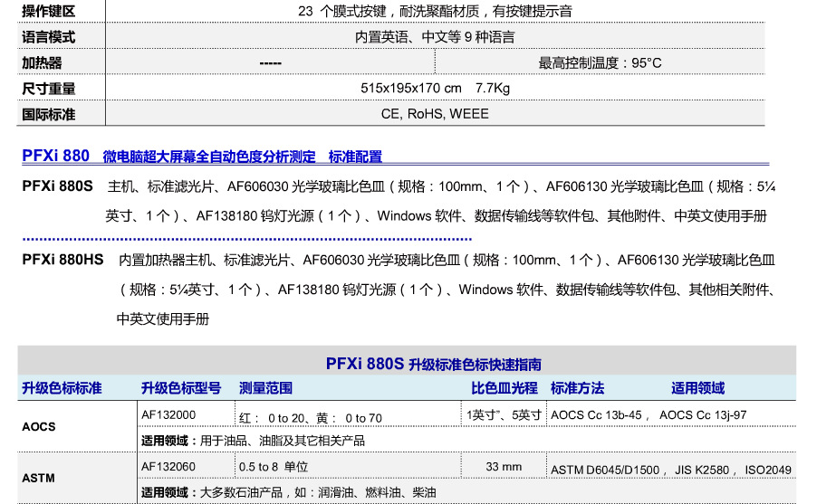Image resolution: width=836 pixels, height=504 pixels.
Task: Click the 升级色标型号 column header
Action: (x=181, y=388)
